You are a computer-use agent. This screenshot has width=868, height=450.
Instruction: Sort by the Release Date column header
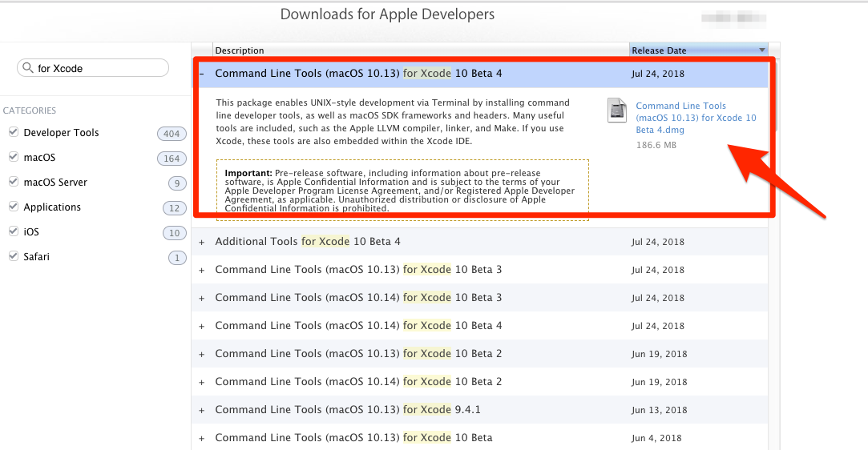[x=699, y=50]
